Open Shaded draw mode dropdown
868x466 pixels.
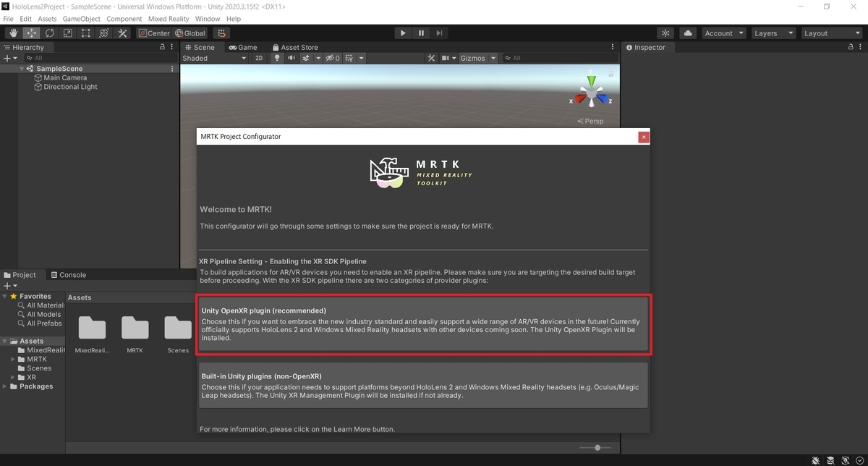pos(214,58)
